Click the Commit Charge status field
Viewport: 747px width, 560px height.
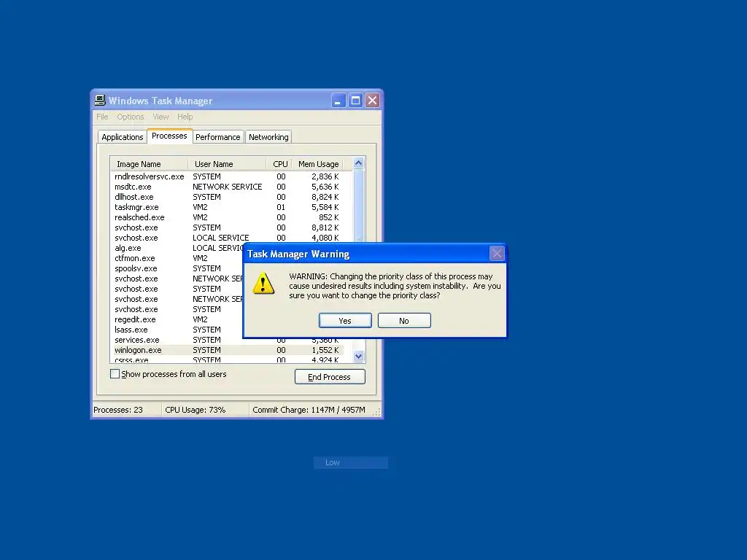click(309, 410)
